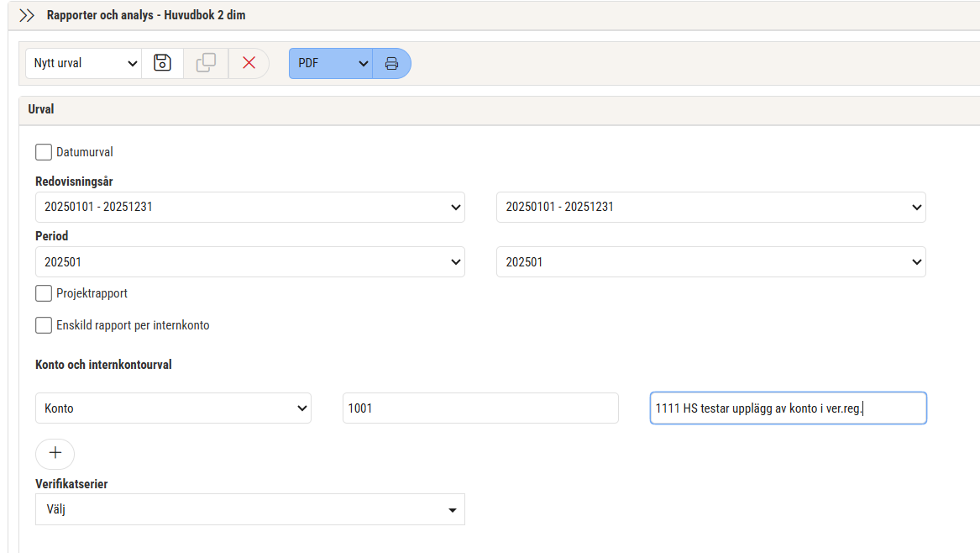Viewport: 980px width, 553px height.
Task: Click the field with 1111 HS testar
Action: (x=788, y=408)
